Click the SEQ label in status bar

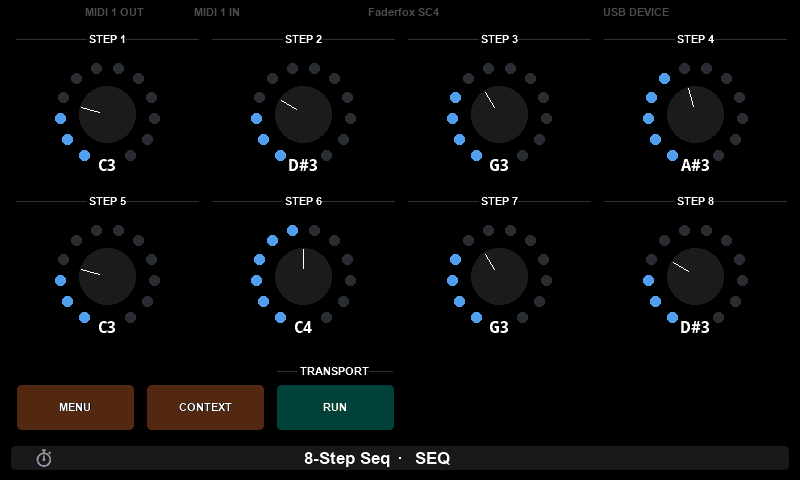click(x=433, y=458)
